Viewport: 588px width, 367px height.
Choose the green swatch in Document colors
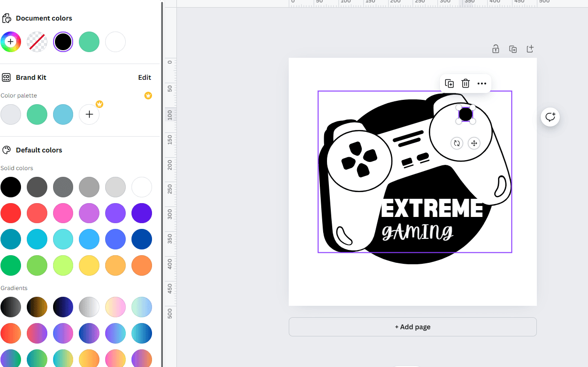pos(89,42)
